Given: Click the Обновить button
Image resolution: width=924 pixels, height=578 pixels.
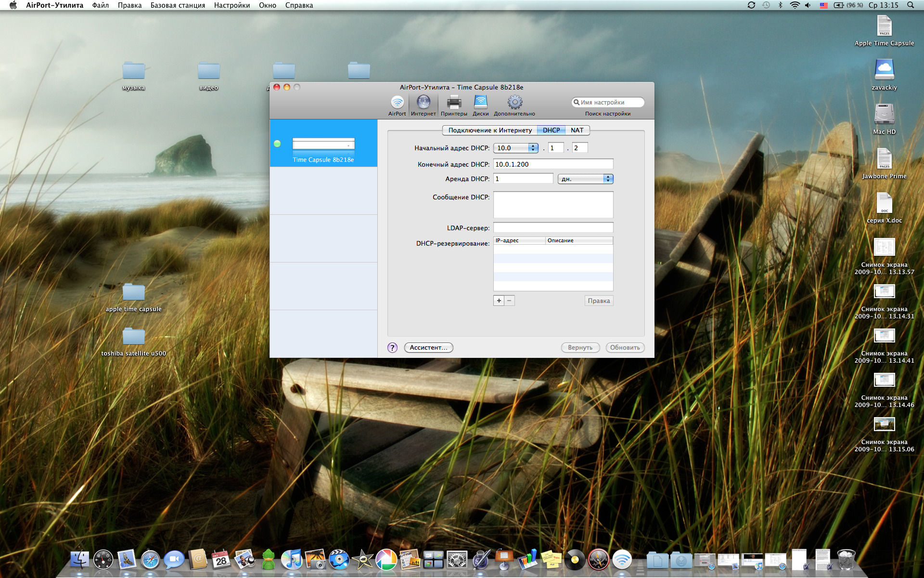Looking at the screenshot, I should click(x=625, y=347).
